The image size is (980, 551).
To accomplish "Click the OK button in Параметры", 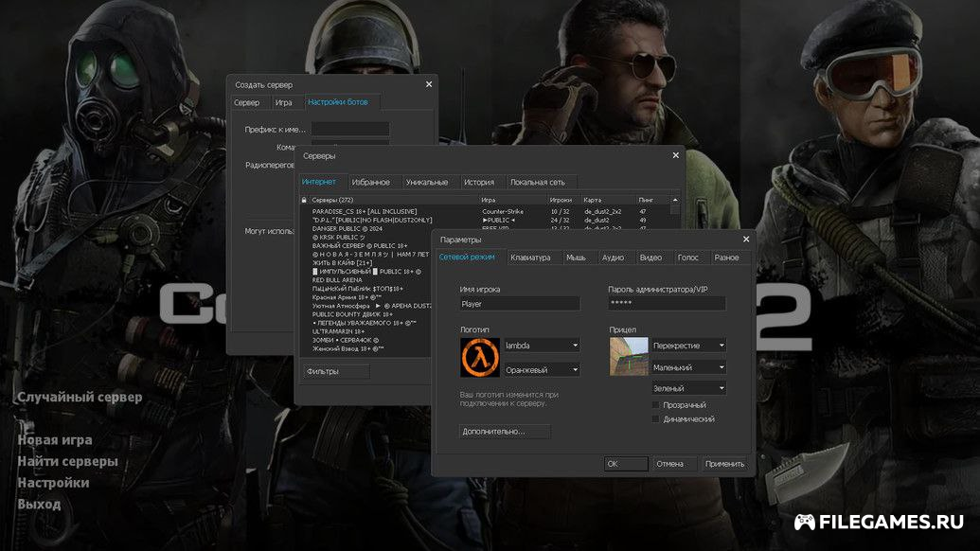I will point(626,464).
